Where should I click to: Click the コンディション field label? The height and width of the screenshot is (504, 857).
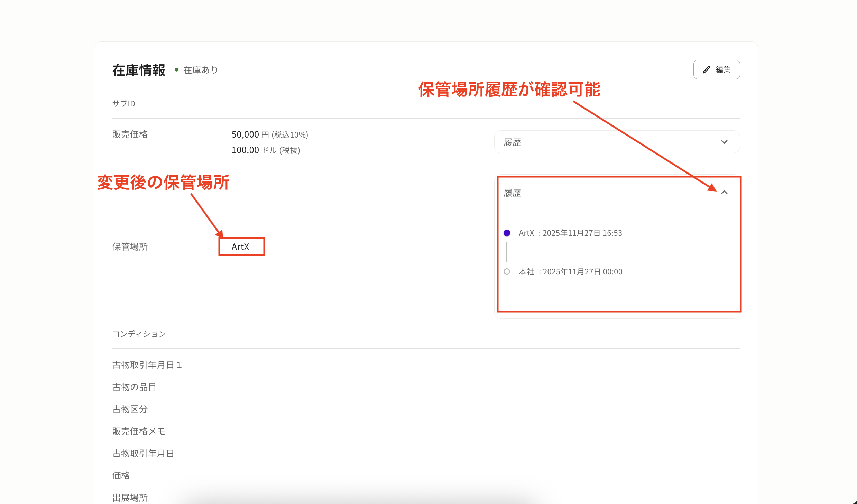pyautogui.click(x=139, y=334)
